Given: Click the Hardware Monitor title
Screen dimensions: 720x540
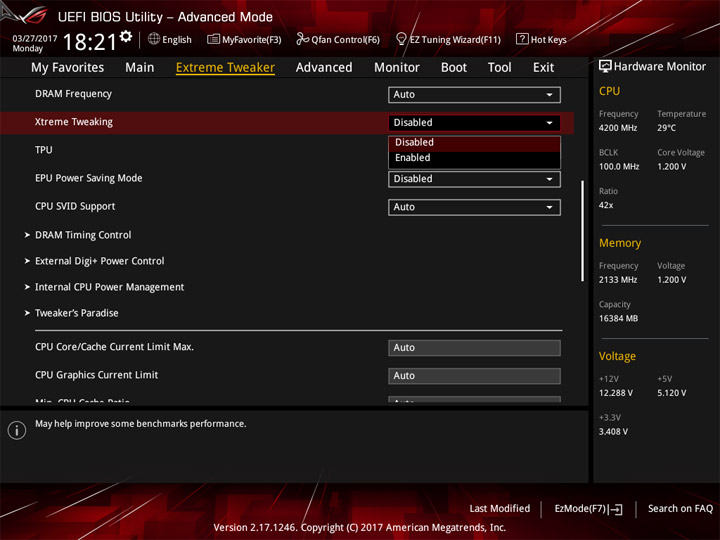Looking at the screenshot, I should [x=660, y=67].
